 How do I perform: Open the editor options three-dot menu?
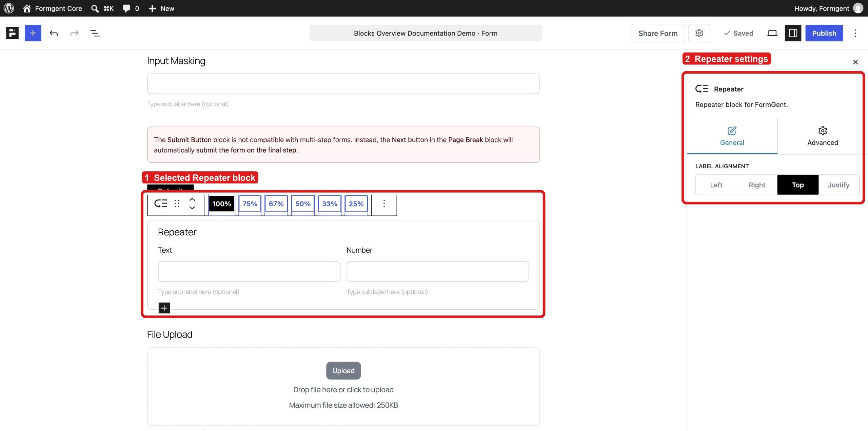pos(855,33)
